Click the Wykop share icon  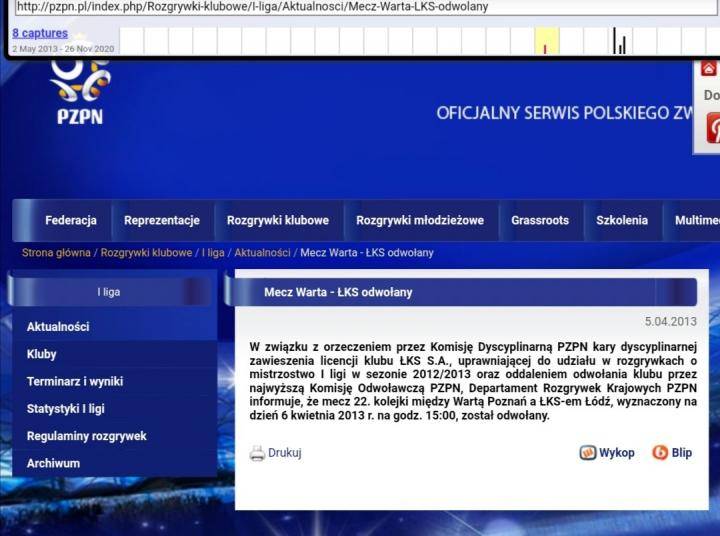[x=587, y=452]
